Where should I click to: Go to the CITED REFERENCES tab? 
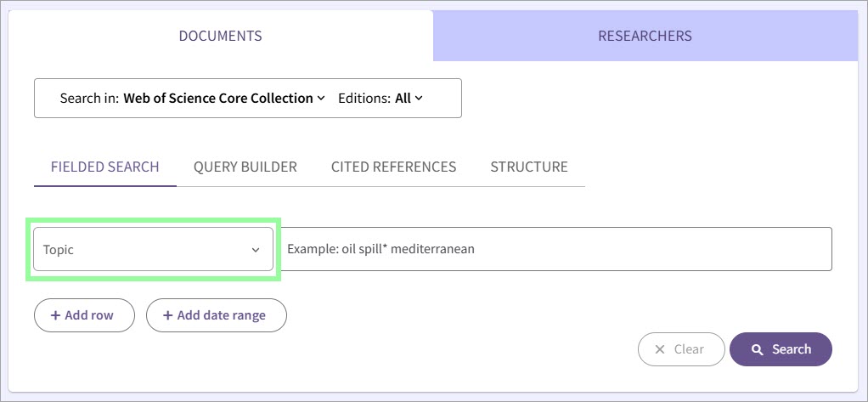tap(393, 167)
